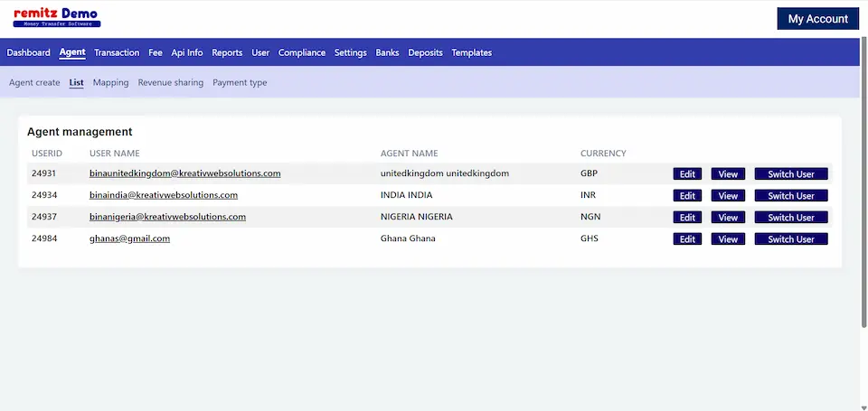
Task: Click the binaunitedkingdom@kreativwebsolutions.com link
Action: tap(184, 173)
